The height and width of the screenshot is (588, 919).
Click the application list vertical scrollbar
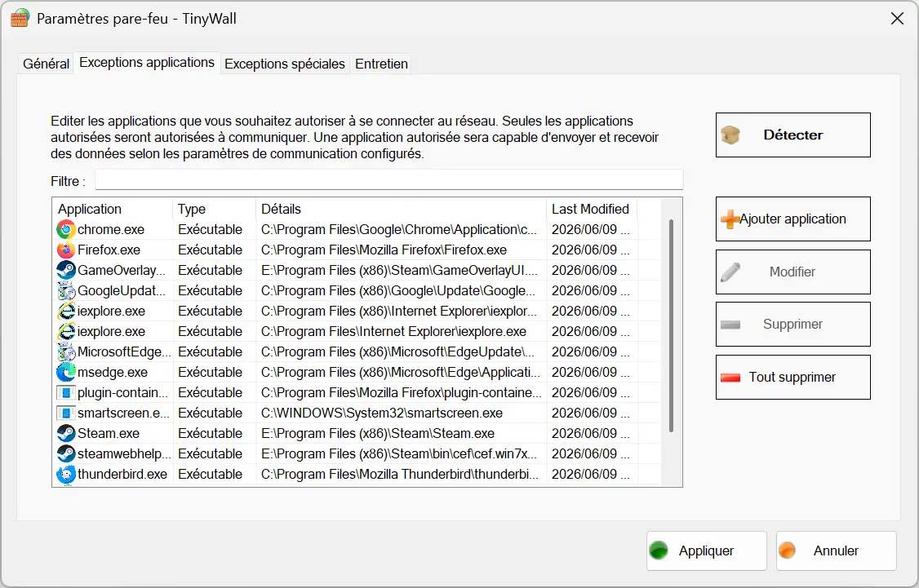coord(671,325)
